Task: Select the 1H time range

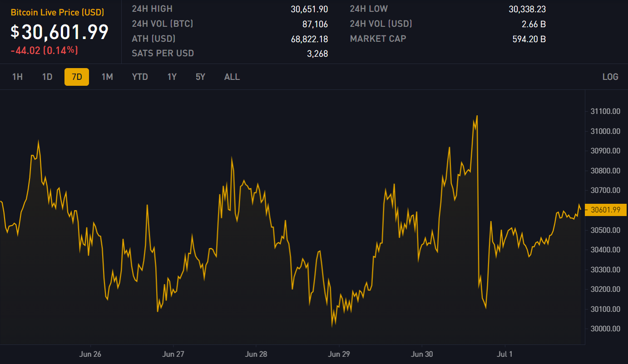Action: pos(17,77)
